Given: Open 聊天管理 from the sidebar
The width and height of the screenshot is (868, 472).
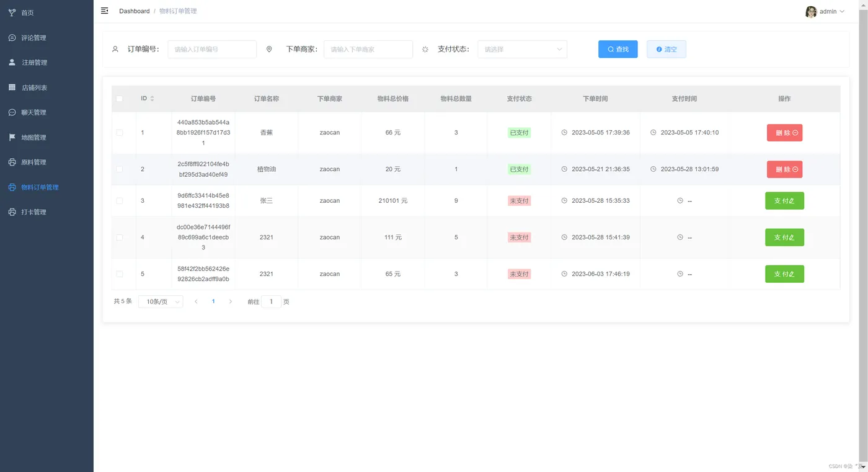Looking at the screenshot, I should (46, 112).
